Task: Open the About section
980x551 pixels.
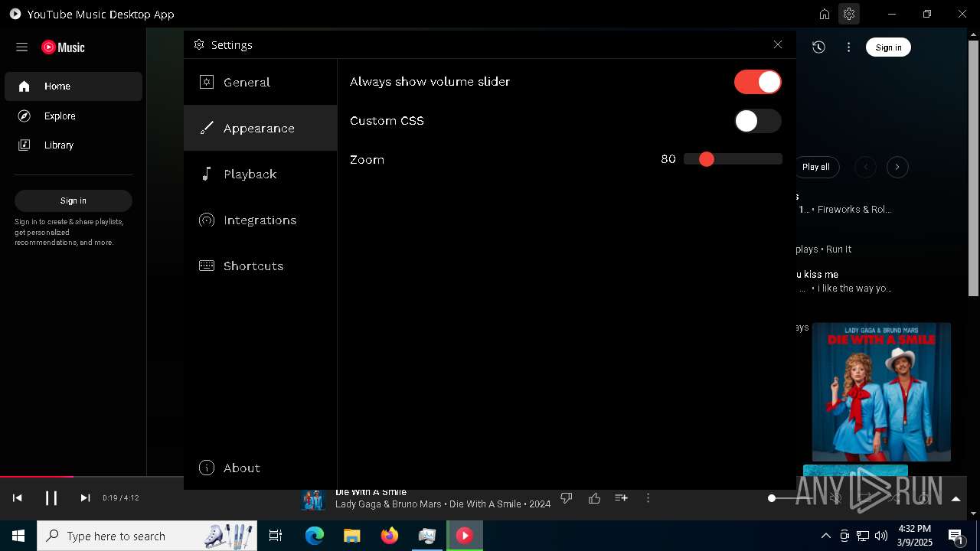Action: (260, 468)
